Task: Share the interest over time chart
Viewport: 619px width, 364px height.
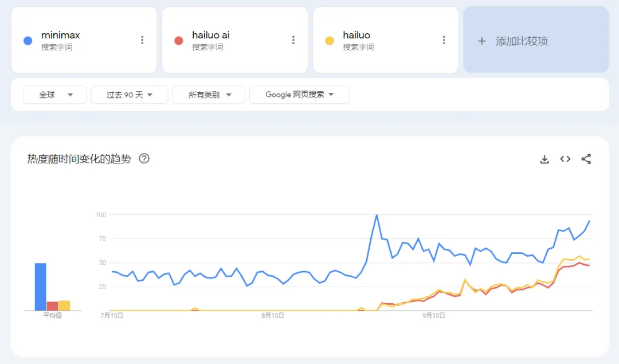Action: [586, 159]
